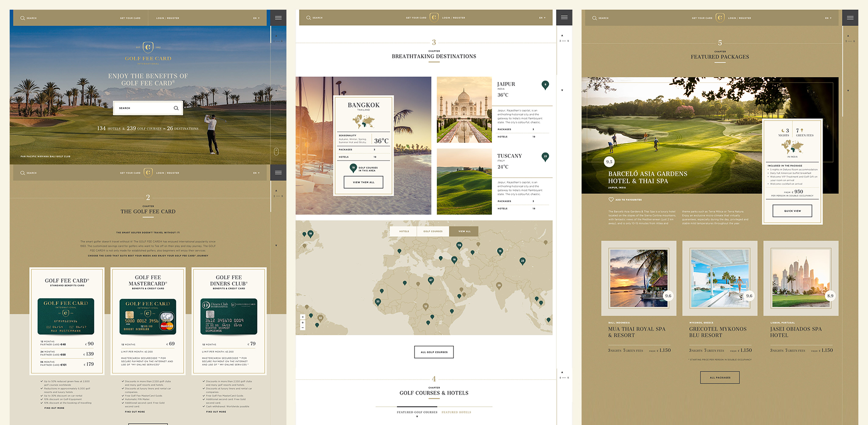Click the Quick View package button
This screenshot has width=868, height=425.
coord(792,211)
